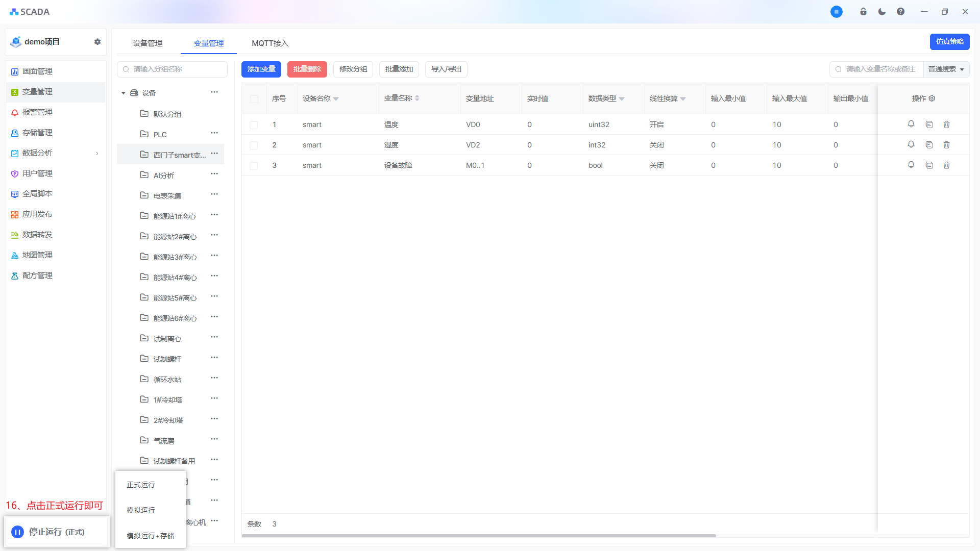
Task: Click the lock icon in title bar
Action: click(x=863, y=12)
